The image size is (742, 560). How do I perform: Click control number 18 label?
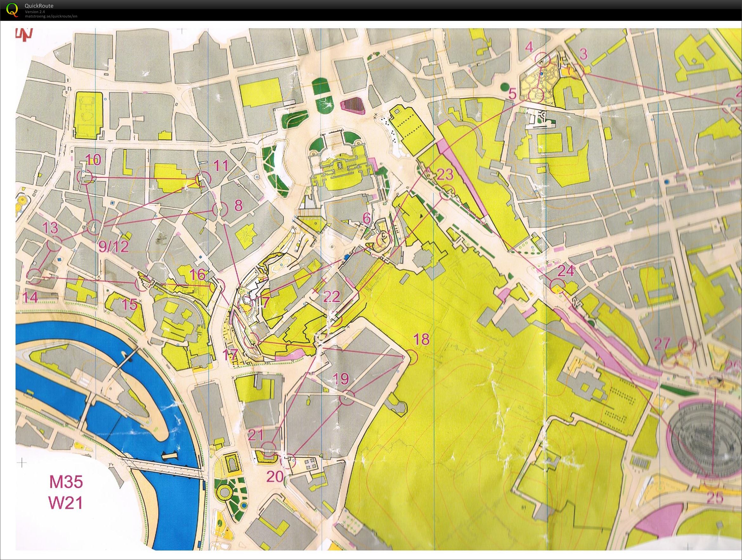[422, 339]
